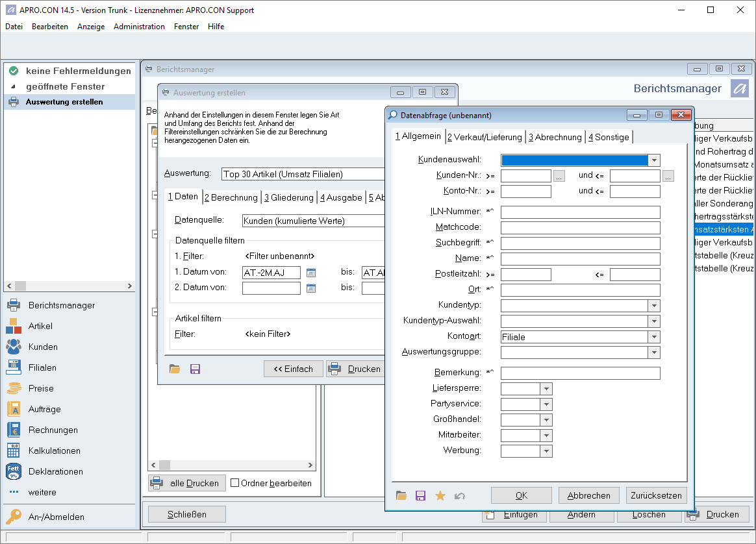Expand the Kontoart dropdown
The width and height of the screenshot is (756, 544).
click(x=654, y=337)
